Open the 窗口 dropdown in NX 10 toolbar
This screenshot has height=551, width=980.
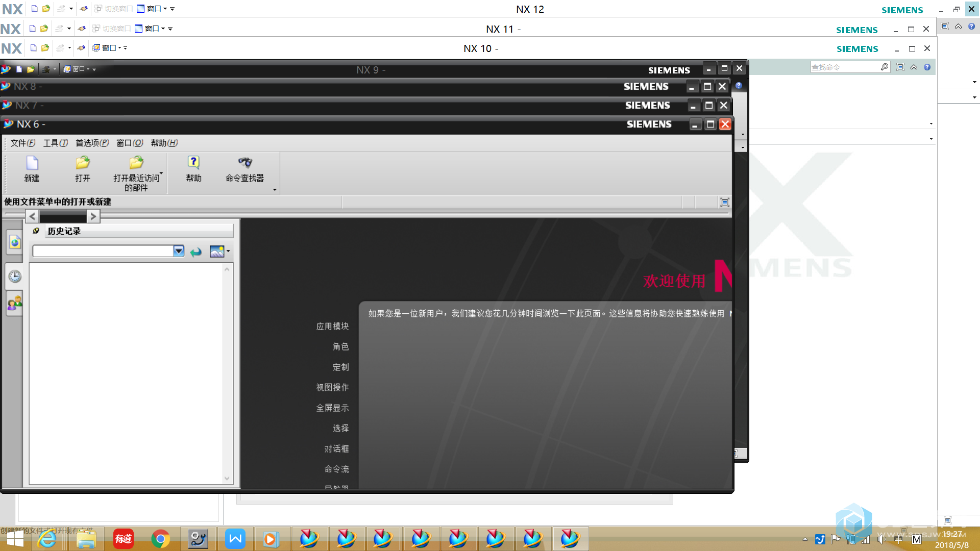(107, 48)
